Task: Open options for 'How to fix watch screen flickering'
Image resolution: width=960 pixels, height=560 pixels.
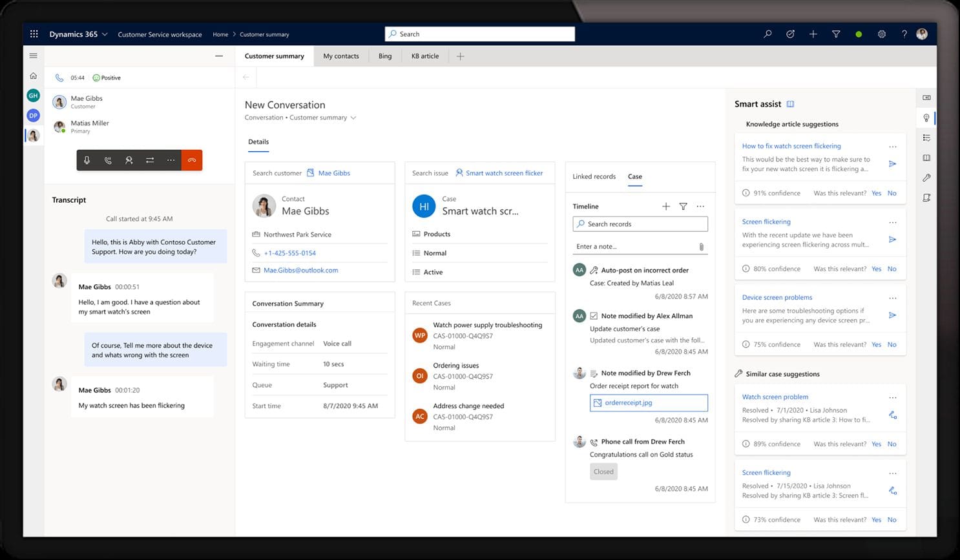Action: tap(892, 147)
